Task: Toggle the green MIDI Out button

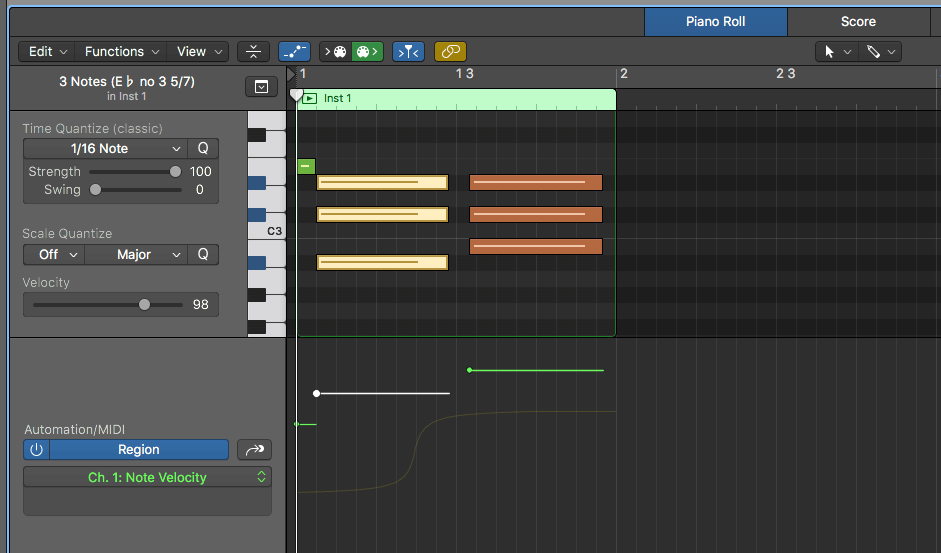Action: click(x=367, y=52)
